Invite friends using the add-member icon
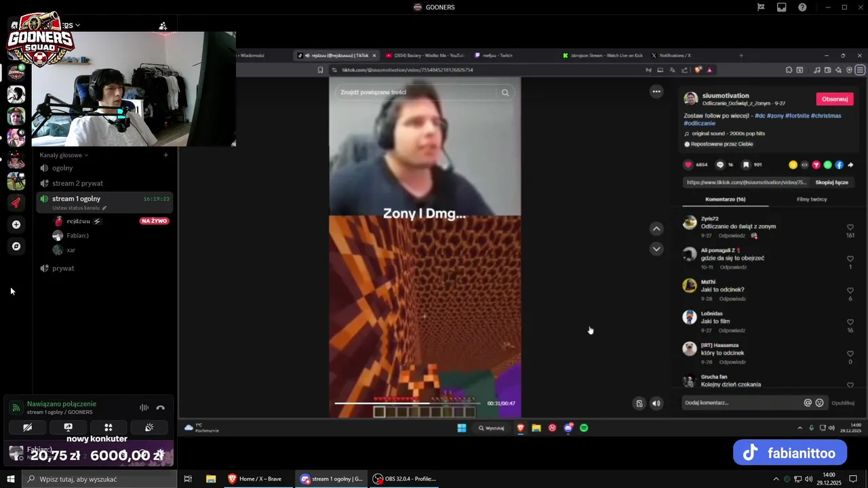Image resolution: width=868 pixels, height=488 pixels. 163,26
